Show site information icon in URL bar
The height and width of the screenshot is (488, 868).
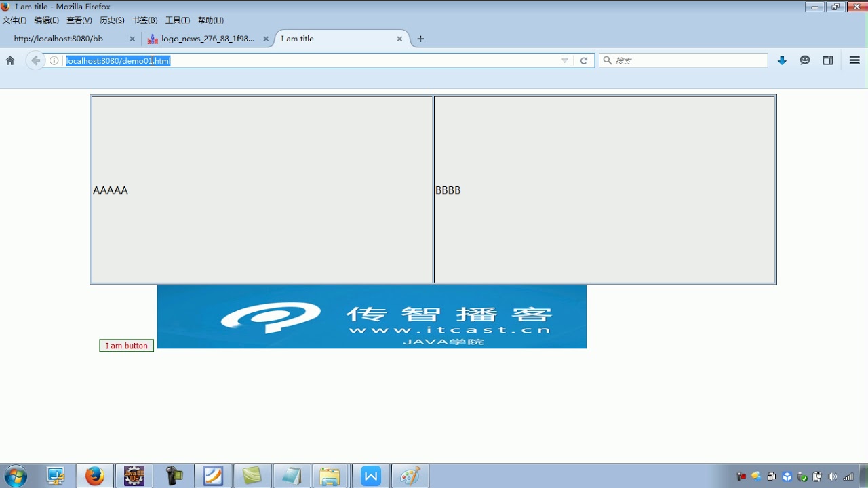click(x=54, y=60)
